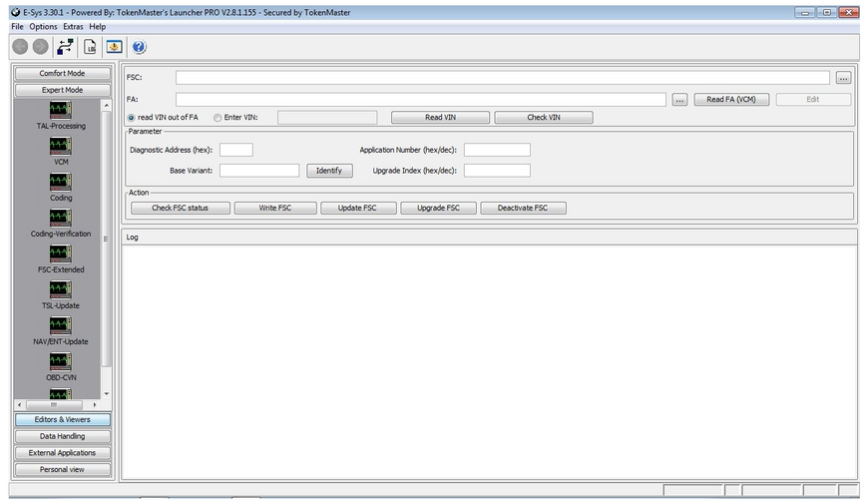This screenshot has width=868, height=504.
Task: Click the Write FSC button
Action: tap(275, 209)
